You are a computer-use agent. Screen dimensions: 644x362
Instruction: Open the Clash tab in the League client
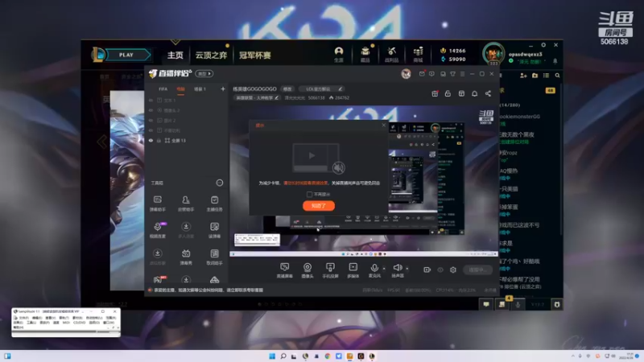255,55
